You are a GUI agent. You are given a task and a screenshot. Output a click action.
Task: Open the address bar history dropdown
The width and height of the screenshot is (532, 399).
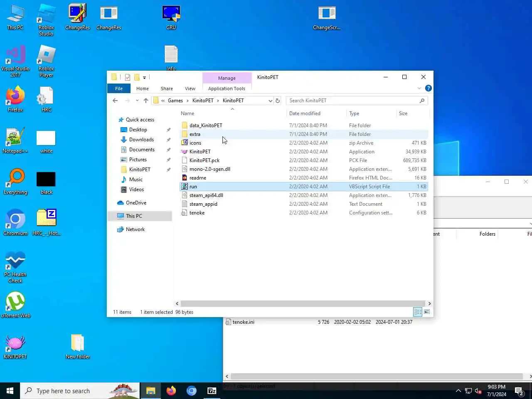[x=270, y=101]
